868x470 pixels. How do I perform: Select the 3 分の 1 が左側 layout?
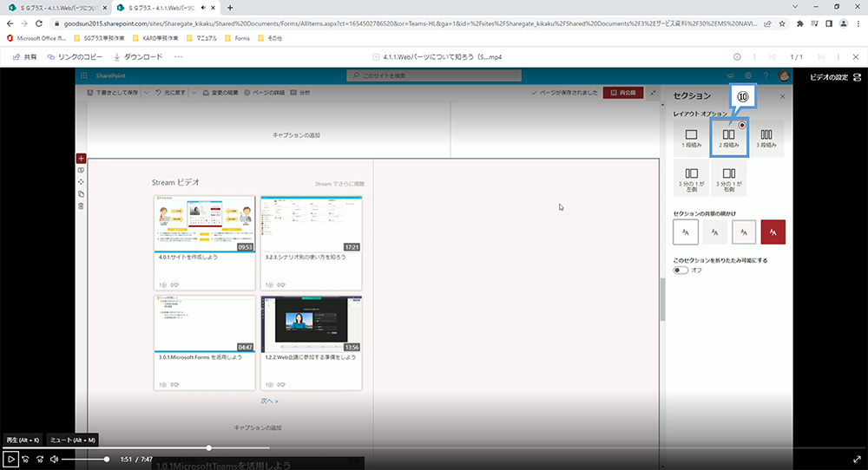(x=692, y=178)
